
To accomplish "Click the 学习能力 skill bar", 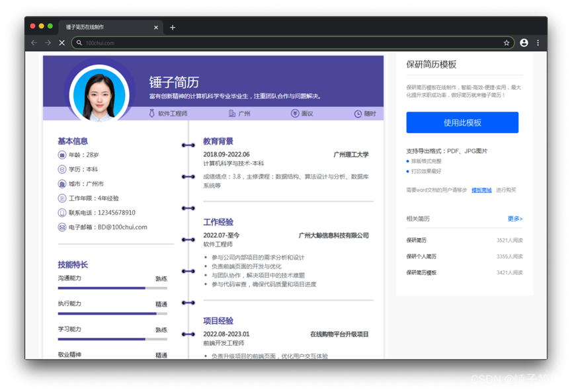I will click(x=112, y=339).
